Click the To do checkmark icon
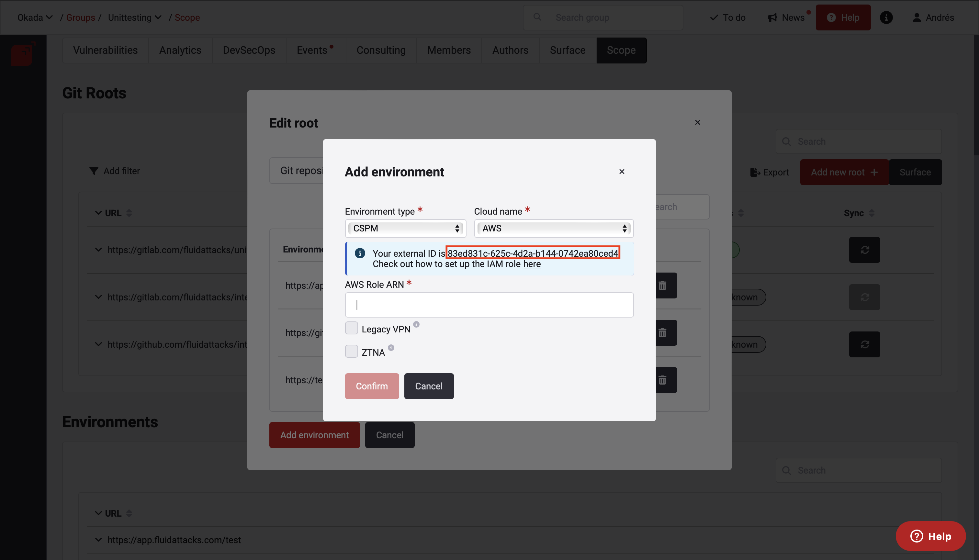The width and height of the screenshot is (979, 560). pyautogui.click(x=714, y=17)
